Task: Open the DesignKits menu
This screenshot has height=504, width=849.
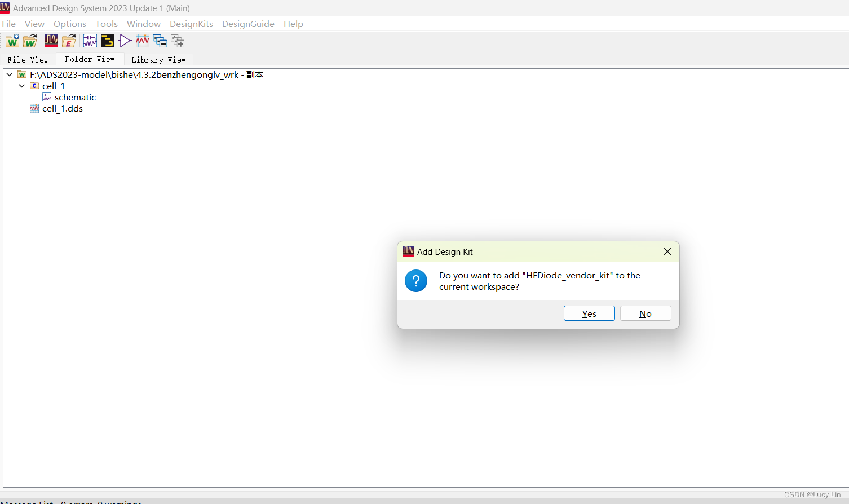Action: (x=191, y=24)
